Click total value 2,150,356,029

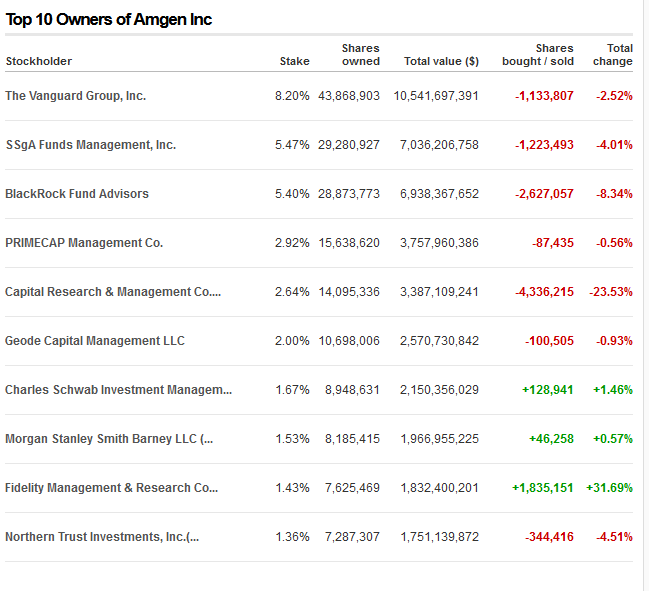[439, 390]
